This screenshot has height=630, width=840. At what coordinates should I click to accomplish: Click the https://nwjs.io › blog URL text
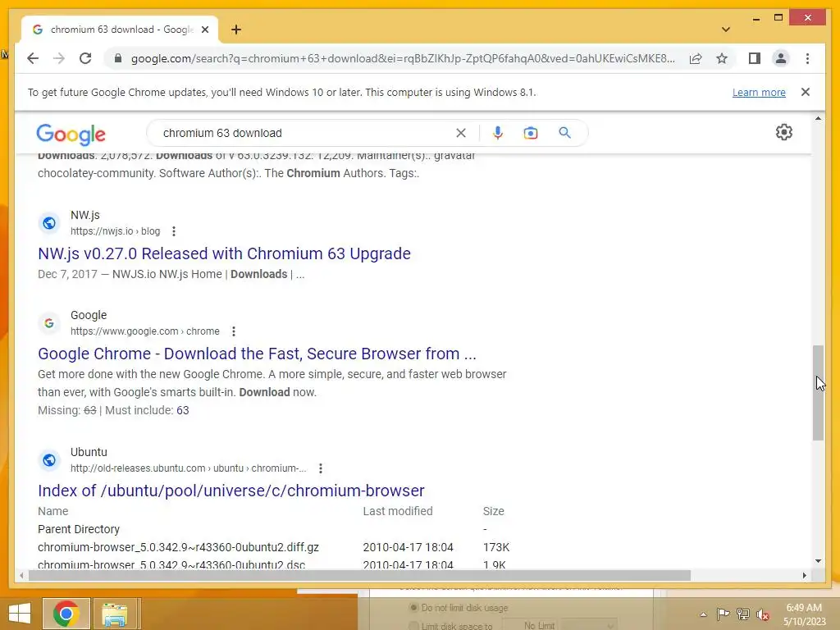click(x=115, y=231)
